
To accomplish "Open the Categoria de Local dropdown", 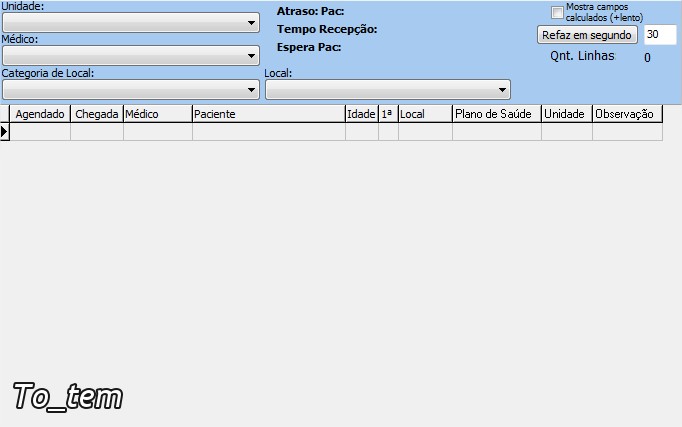I will [251, 90].
